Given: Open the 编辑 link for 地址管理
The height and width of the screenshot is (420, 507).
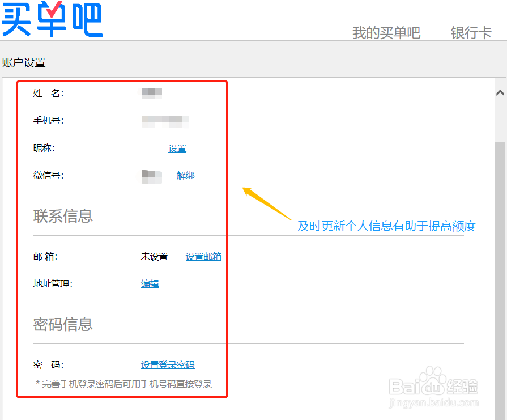Looking at the screenshot, I should tap(150, 284).
